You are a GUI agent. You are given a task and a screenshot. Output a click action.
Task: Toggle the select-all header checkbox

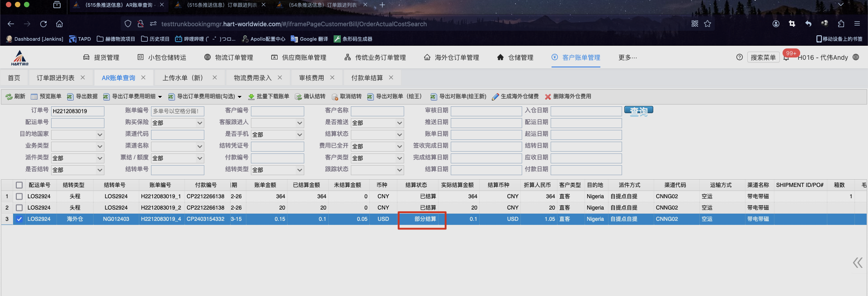(19, 185)
